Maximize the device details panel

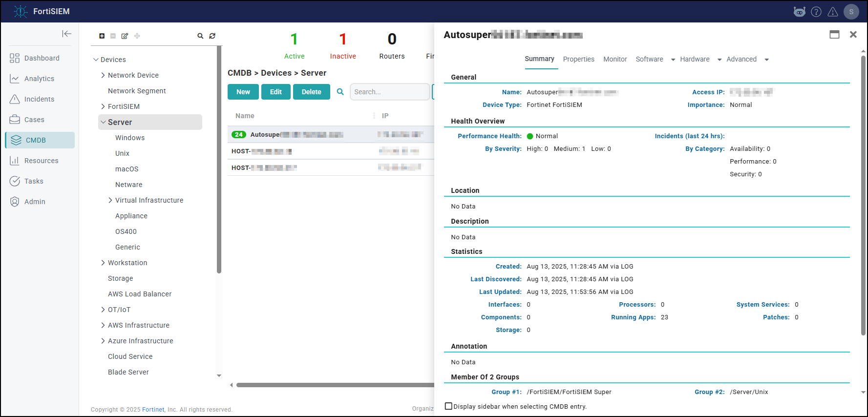click(834, 34)
